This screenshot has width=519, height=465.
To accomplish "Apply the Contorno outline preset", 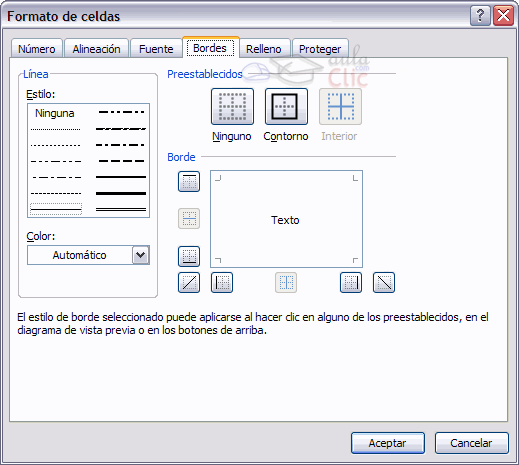I will [286, 106].
